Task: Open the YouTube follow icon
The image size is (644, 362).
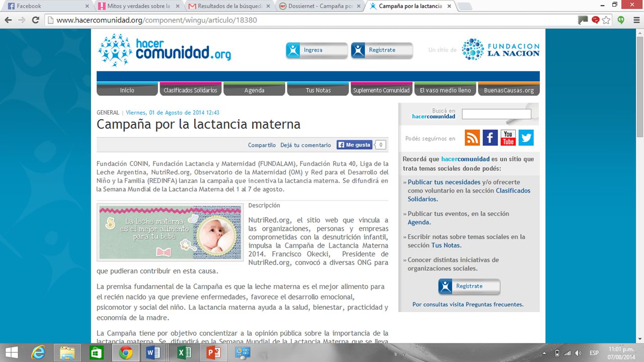Action: coord(508,138)
